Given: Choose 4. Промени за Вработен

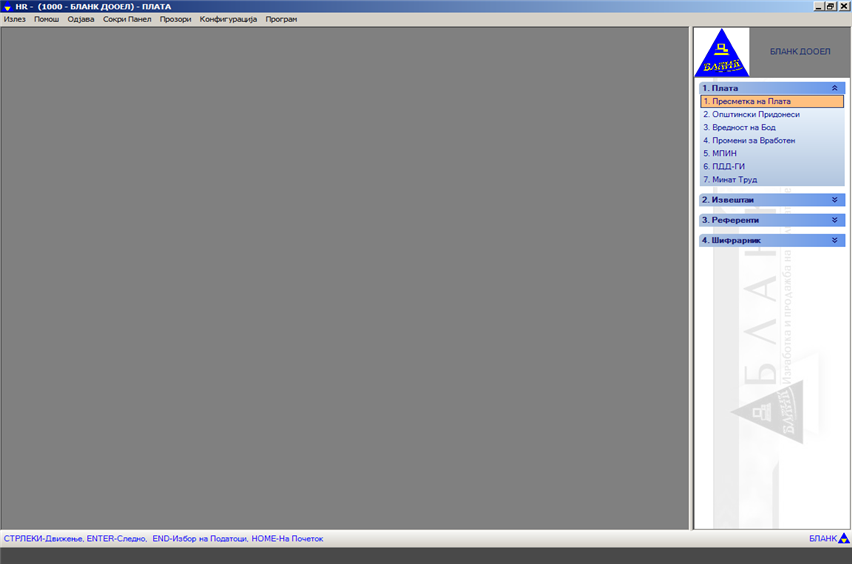Looking at the screenshot, I should [749, 140].
